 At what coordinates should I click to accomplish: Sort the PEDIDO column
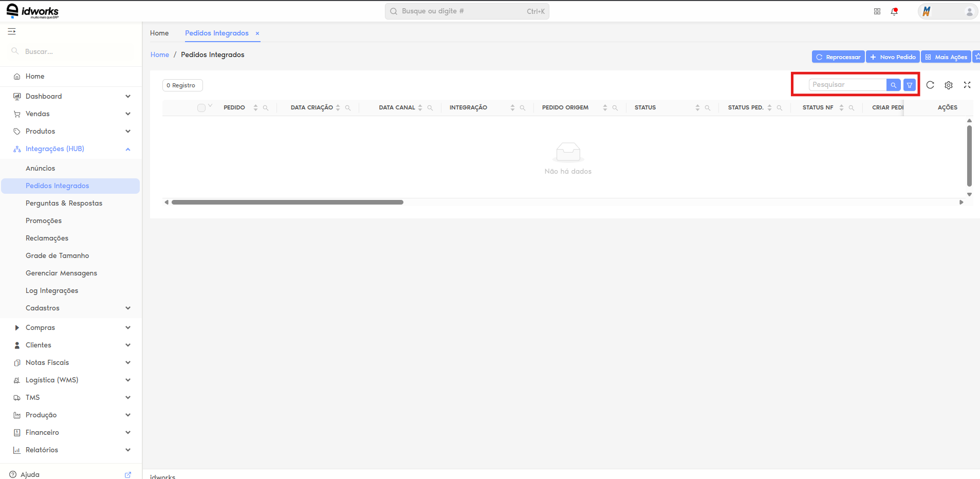tap(255, 107)
